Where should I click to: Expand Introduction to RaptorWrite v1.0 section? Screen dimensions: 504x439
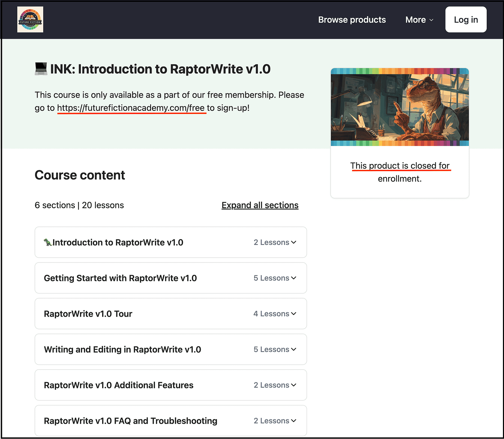tap(171, 242)
